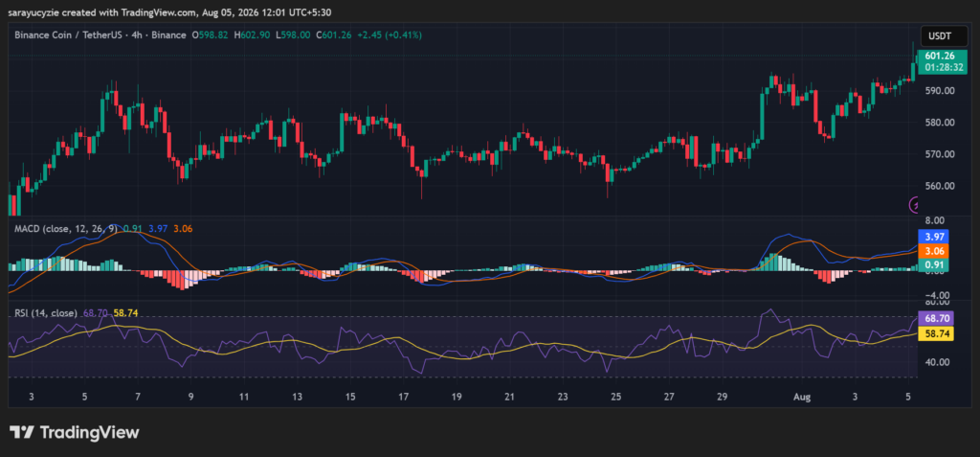This screenshot has width=980, height=457.
Task: Click the 8.00 MACD scale label
Action: coord(934,221)
